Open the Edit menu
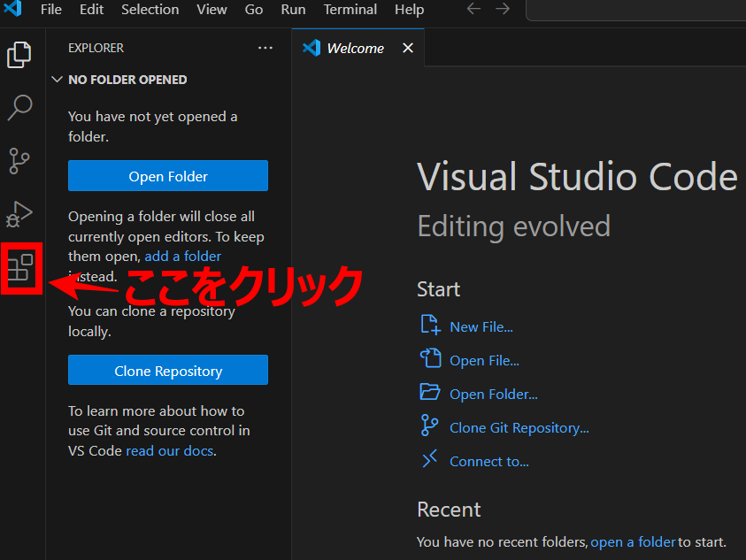 pos(91,10)
